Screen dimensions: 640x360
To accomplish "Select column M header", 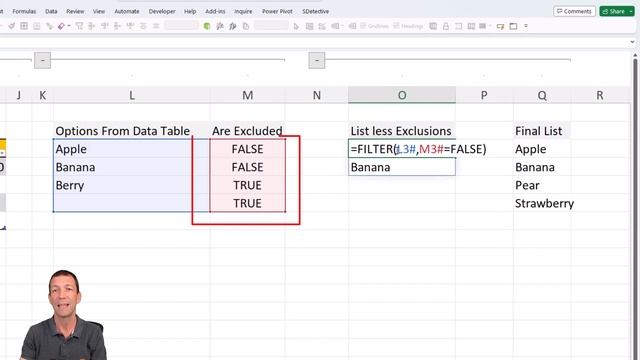I will coord(247,95).
